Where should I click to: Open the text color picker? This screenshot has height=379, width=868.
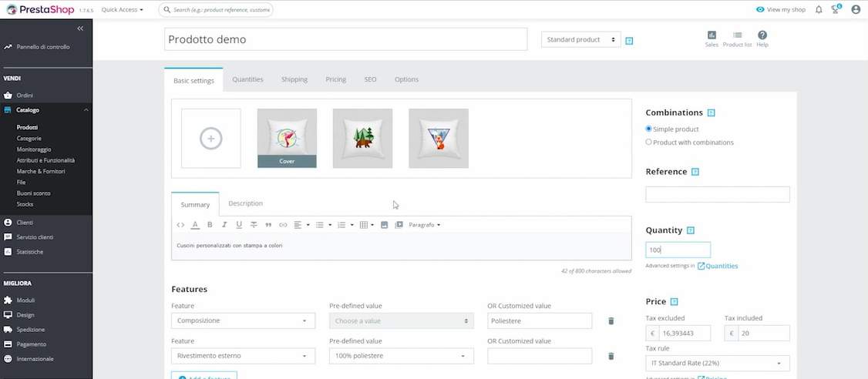(x=195, y=225)
